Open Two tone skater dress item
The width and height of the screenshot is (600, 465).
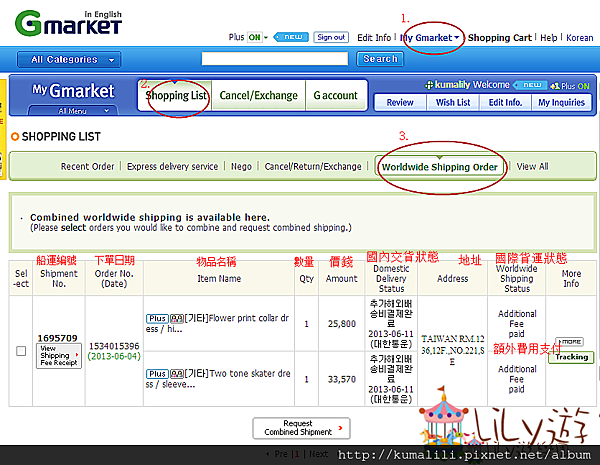click(218, 379)
